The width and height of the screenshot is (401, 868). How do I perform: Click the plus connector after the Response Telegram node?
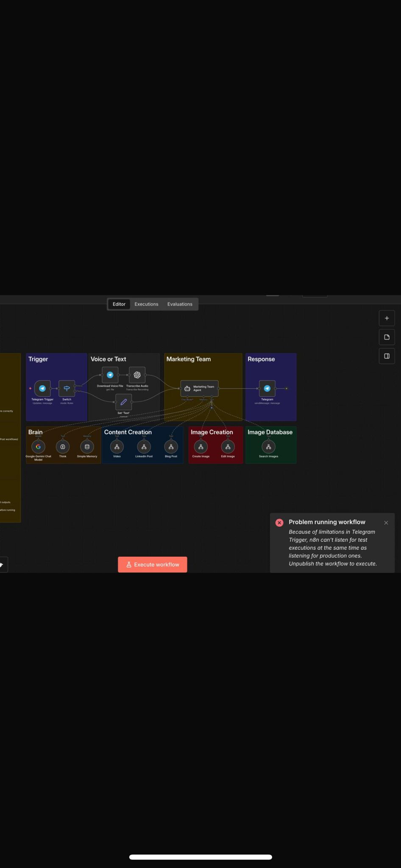tap(287, 388)
